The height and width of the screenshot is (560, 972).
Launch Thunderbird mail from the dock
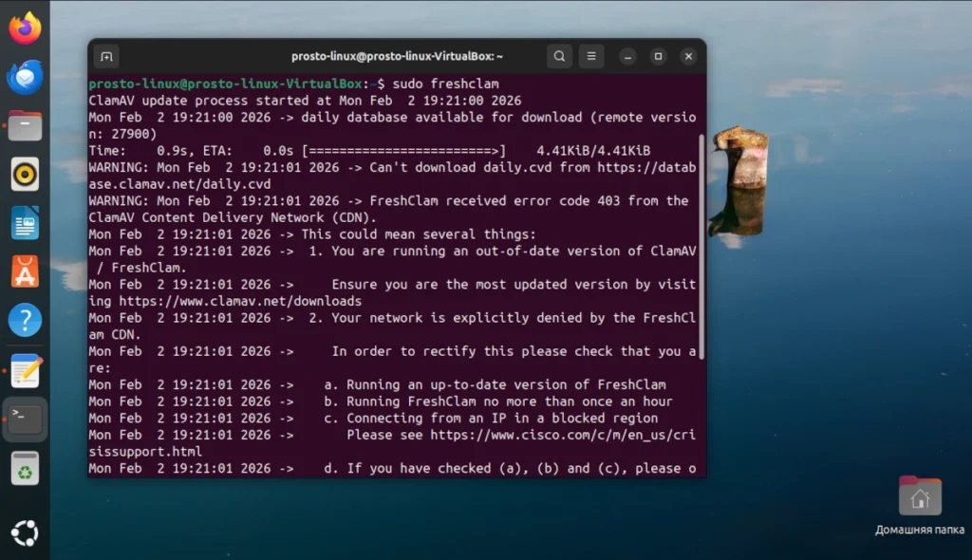click(x=25, y=77)
